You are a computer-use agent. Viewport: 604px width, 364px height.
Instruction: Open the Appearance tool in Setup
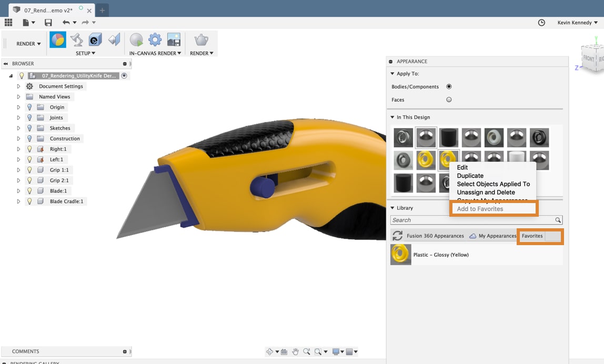58,39
